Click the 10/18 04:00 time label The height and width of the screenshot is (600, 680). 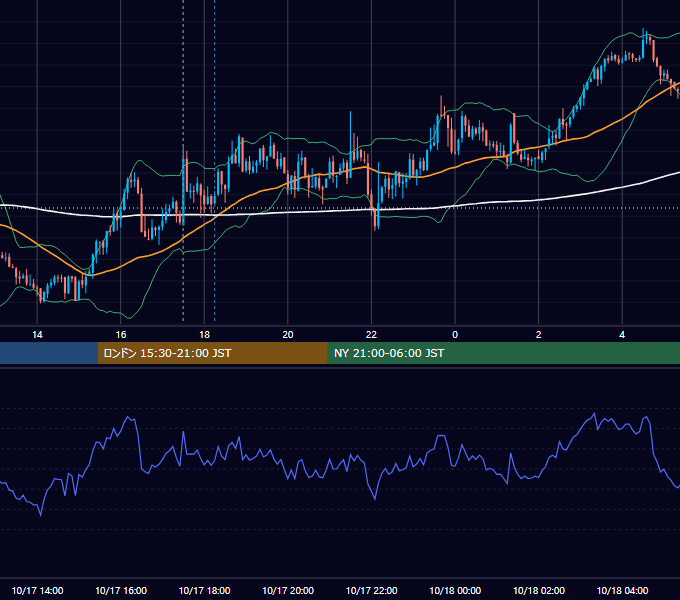coord(622,590)
